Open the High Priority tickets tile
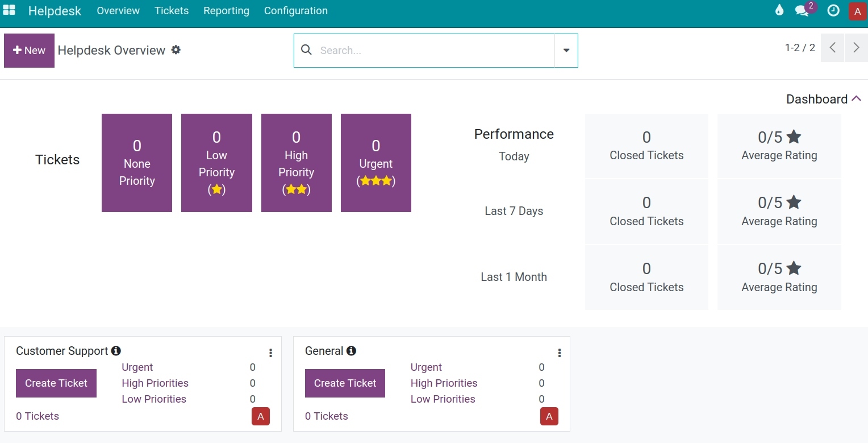 [x=297, y=163]
